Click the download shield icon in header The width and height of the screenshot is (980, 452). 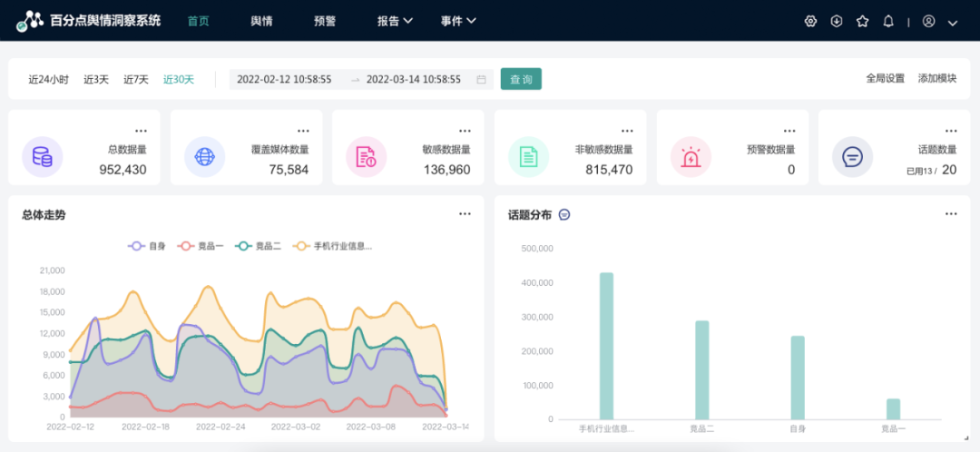(x=837, y=21)
